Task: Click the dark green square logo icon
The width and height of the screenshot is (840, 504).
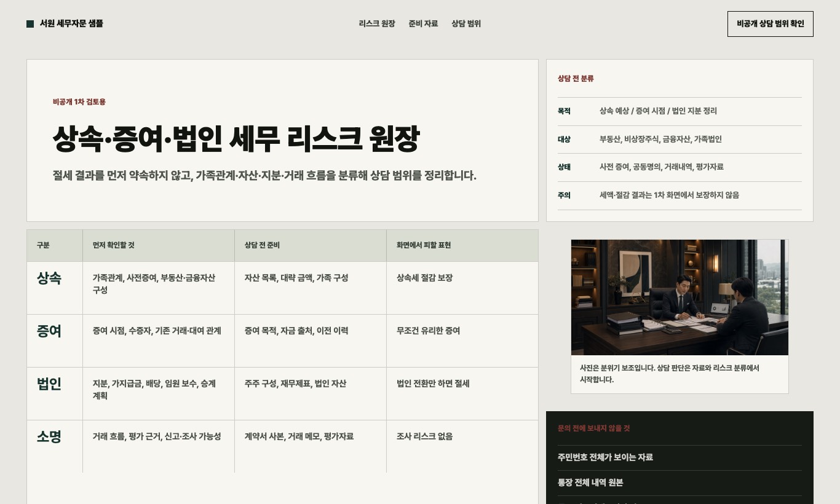Action: point(30,24)
